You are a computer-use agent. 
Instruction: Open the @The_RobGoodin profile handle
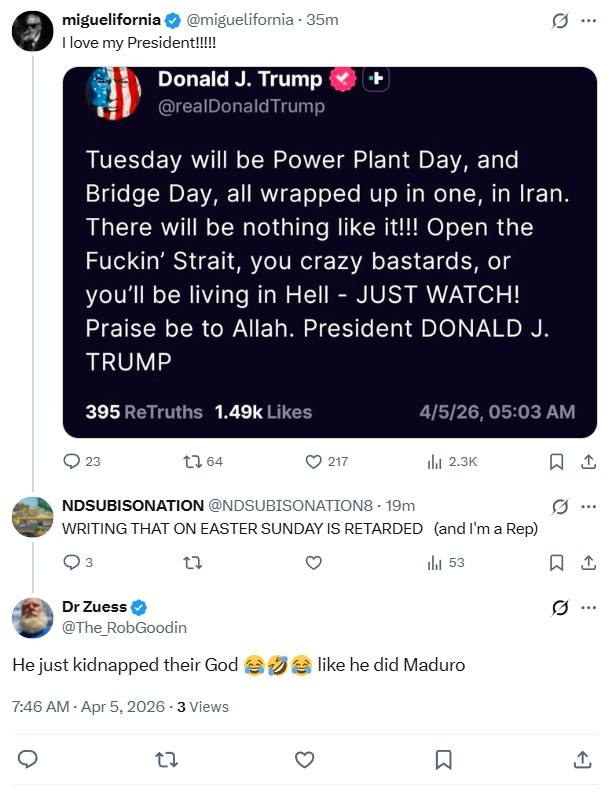point(124,628)
